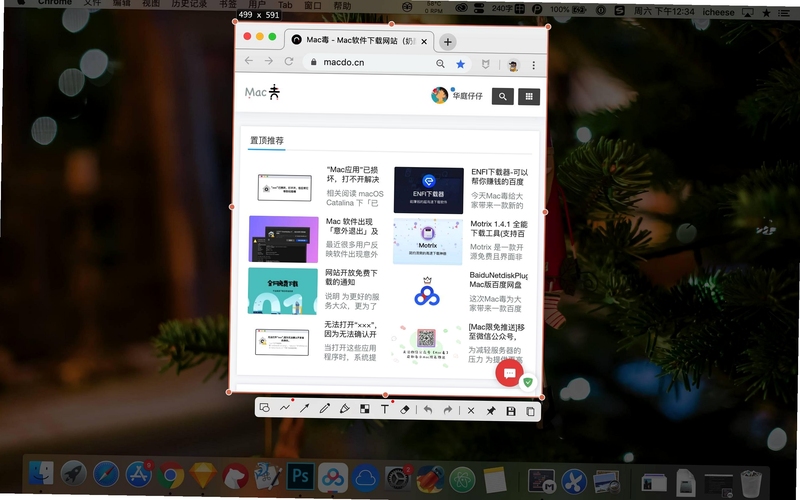Open Launchpad in the Dock
The height and width of the screenshot is (500, 800).
point(73,474)
